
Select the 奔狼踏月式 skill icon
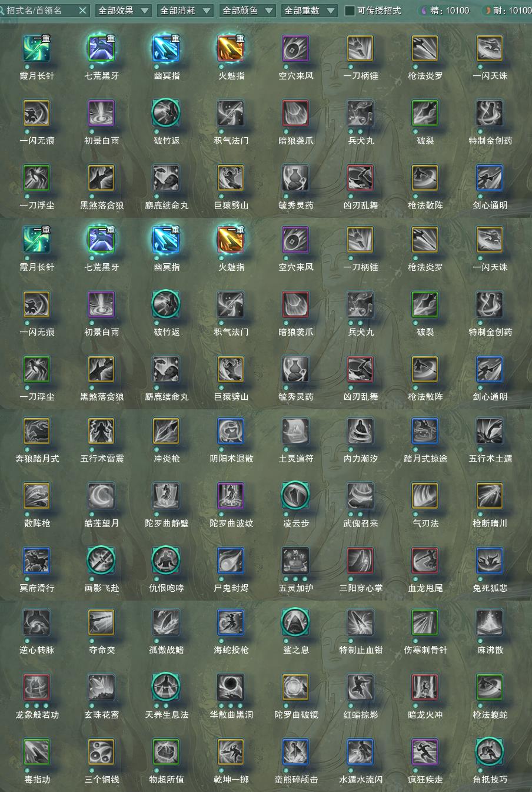pos(36,432)
